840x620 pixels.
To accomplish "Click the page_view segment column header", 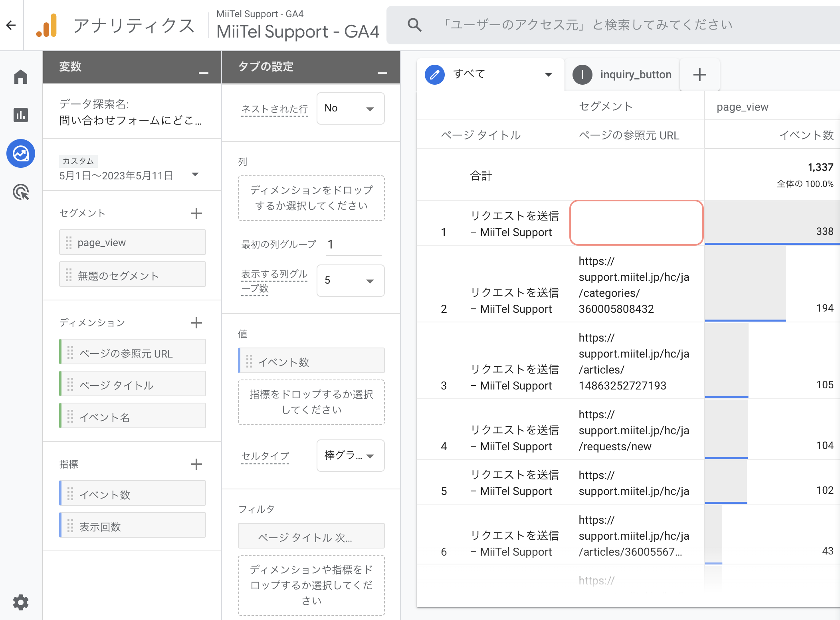I will [x=742, y=107].
